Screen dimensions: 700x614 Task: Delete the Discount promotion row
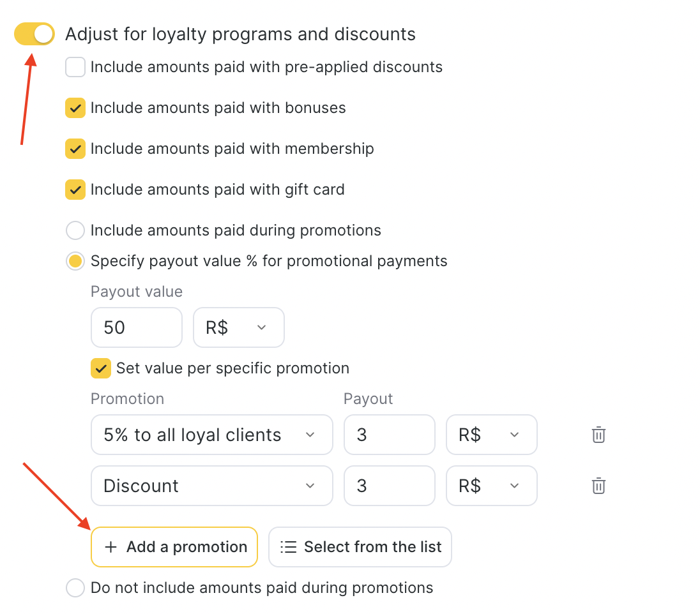pos(598,486)
